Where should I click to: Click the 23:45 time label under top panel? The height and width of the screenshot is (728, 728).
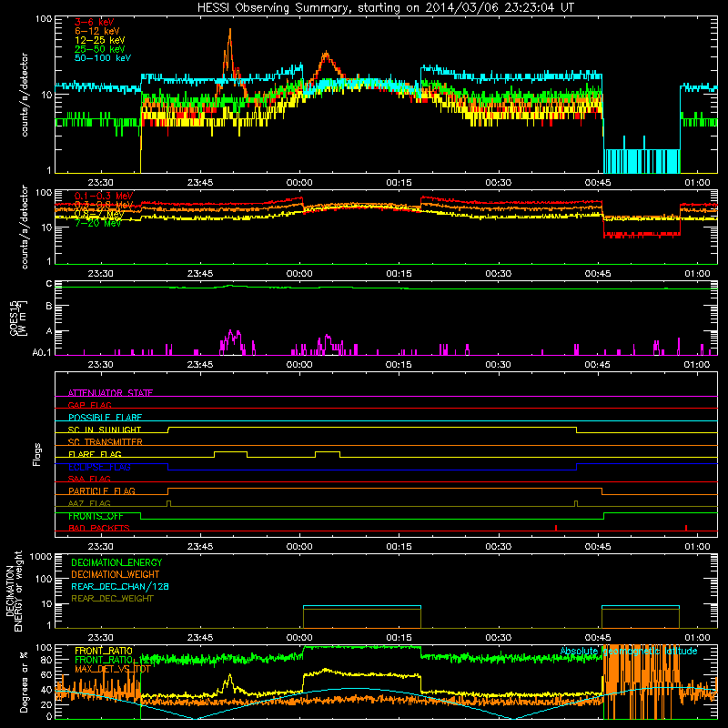(x=200, y=183)
